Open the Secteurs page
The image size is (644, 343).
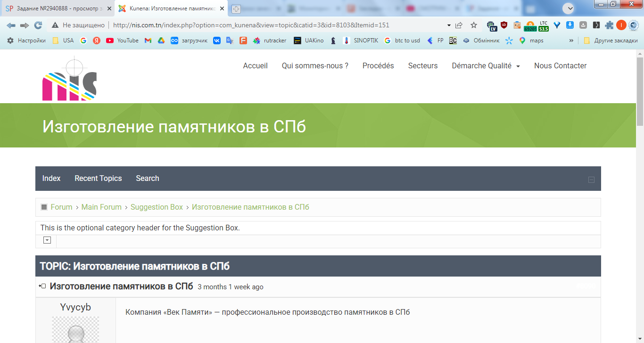[423, 66]
